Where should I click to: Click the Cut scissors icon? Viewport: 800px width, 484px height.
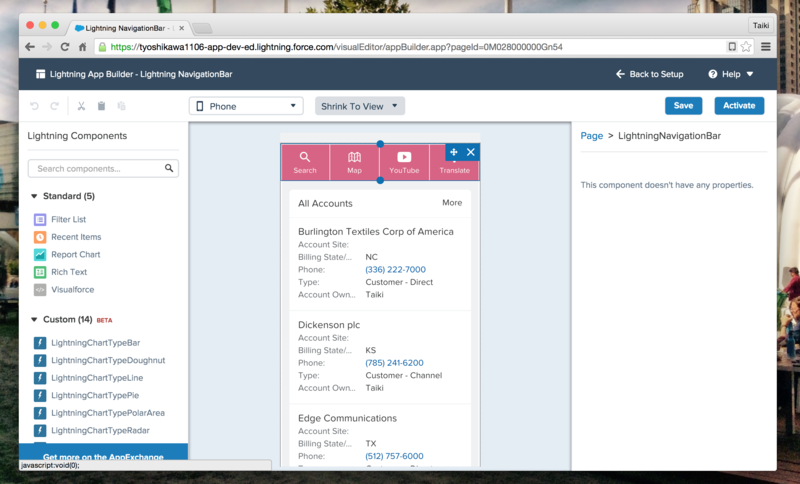click(x=81, y=106)
